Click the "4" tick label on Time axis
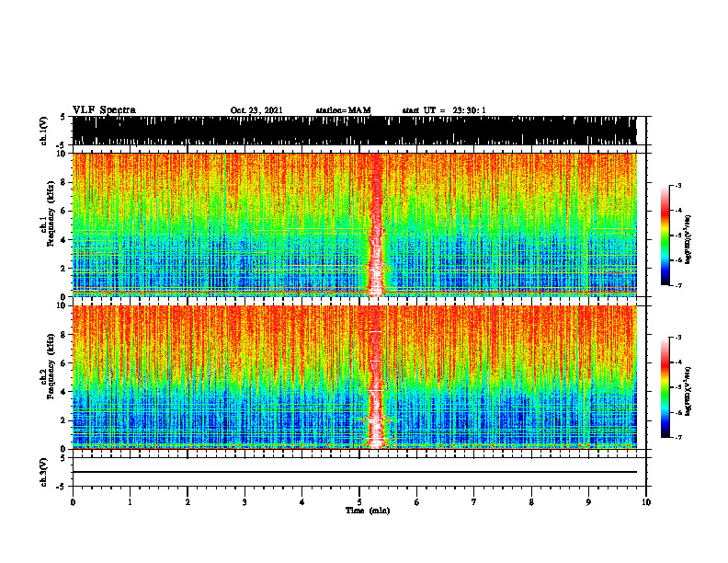Image resolution: width=728 pixels, height=563 pixels. 302,502
